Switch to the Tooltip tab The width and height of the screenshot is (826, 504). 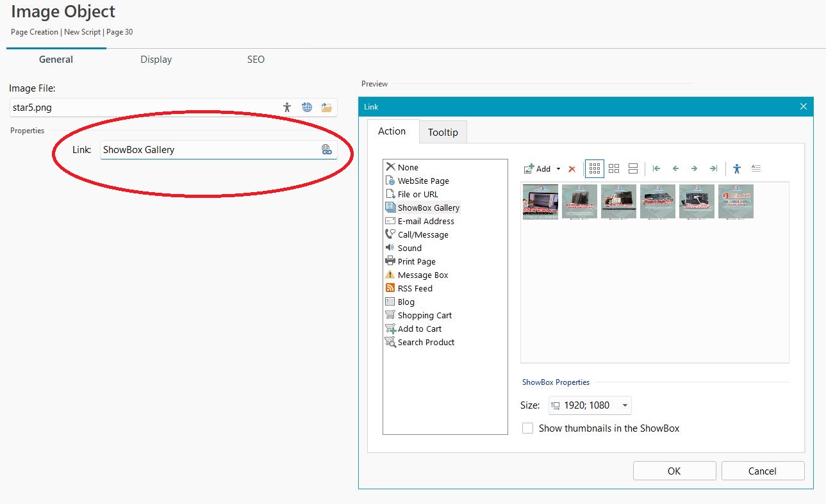(443, 132)
